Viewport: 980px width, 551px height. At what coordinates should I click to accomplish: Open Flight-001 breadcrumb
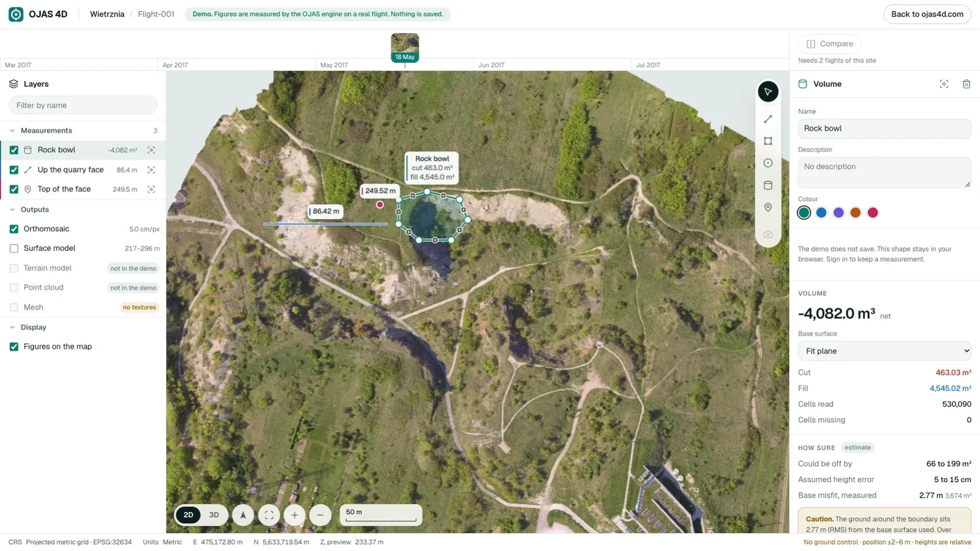click(x=156, y=14)
